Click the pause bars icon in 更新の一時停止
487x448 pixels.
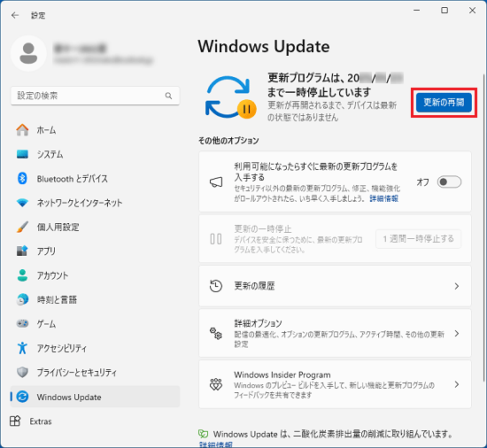click(216, 239)
